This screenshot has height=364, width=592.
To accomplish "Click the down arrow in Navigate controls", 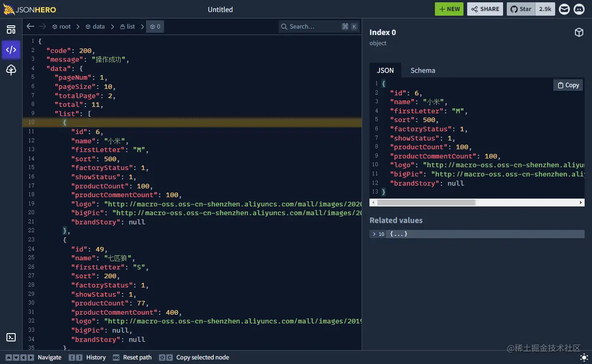I will tap(16, 357).
